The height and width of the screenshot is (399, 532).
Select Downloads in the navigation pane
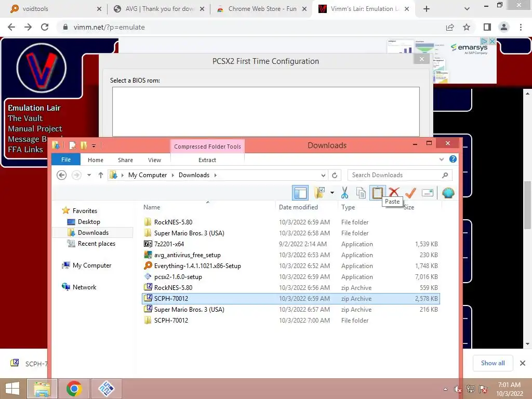pyautogui.click(x=93, y=232)
